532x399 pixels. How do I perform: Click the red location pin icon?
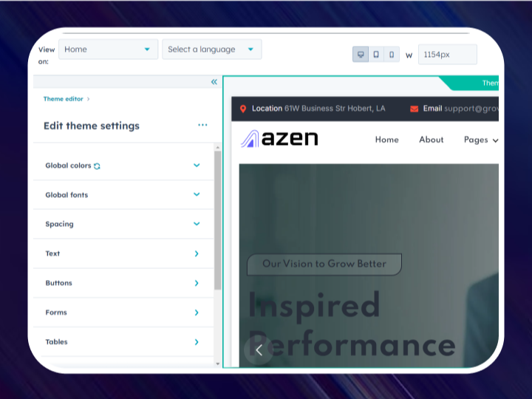tap(243, 109)
